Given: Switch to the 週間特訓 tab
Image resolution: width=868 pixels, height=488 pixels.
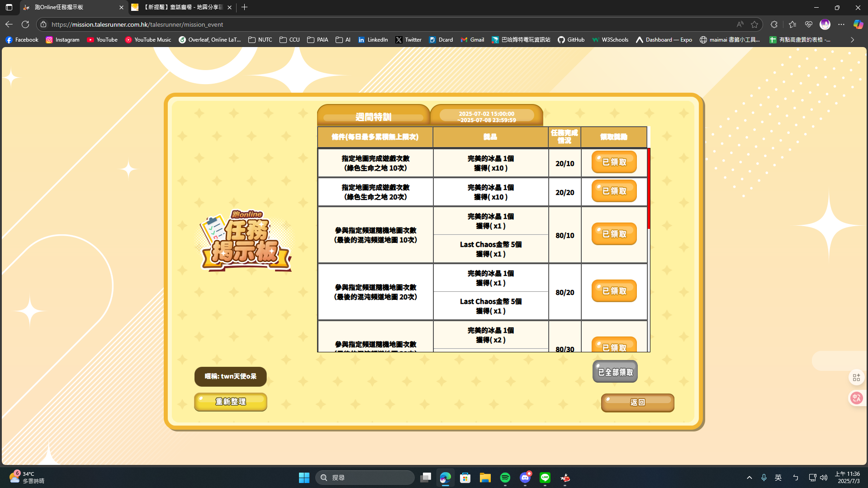Looking at the screenshot, I should tap(373, 117).
